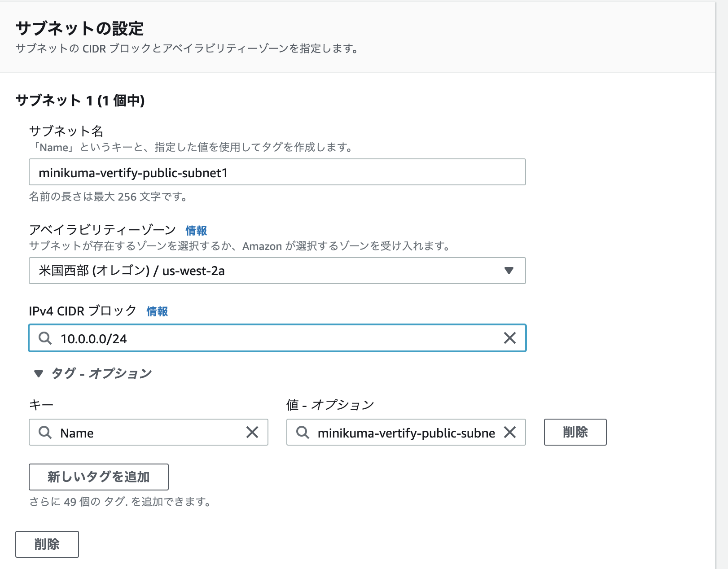Open 情報 next to アベイラビリティーゾーン
This screenshot has height=569, width=728.
click(196, 230)
